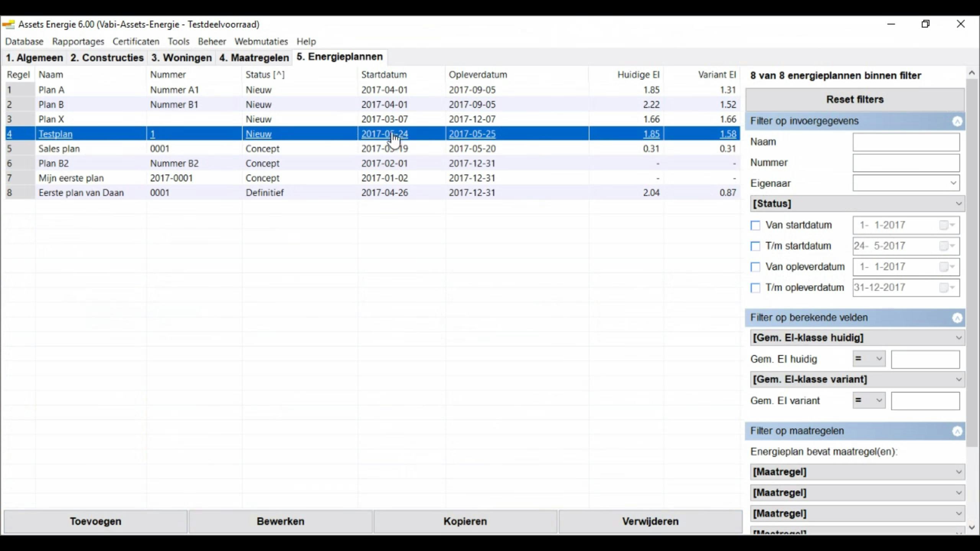The image size is (980, 551).
Task: Click the Naam filter input field
Action: coord(906,142)
